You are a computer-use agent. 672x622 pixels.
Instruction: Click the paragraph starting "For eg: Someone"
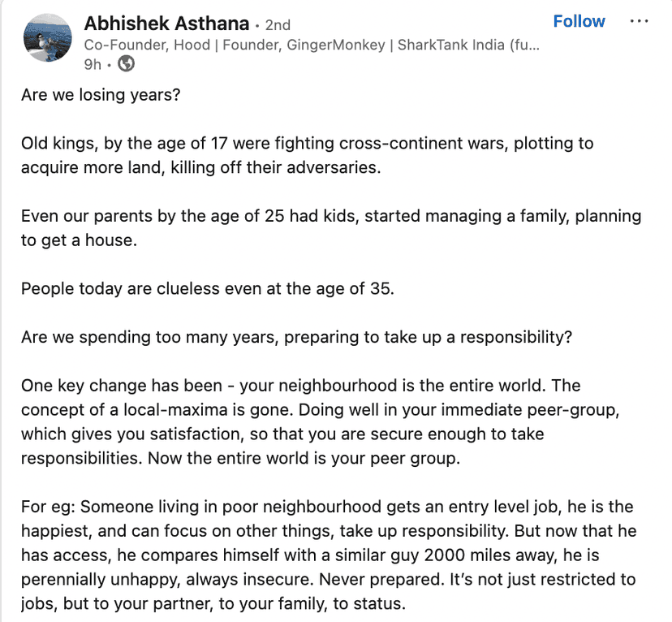coord(328,555)
